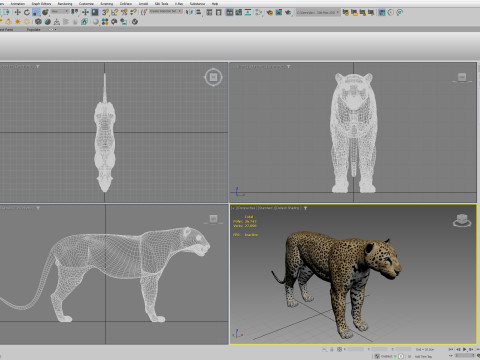Click the Z coordinate field
480x360 pixels.
[404, 349]
